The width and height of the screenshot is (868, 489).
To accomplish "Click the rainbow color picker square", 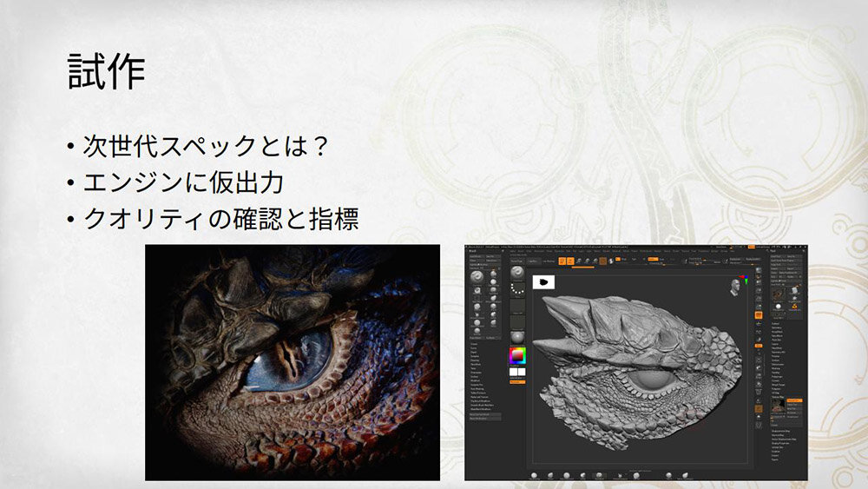I will [517, 356].
